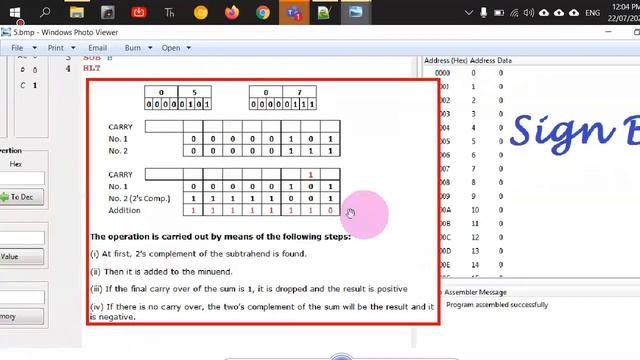Image resolution: width=640 pixels, height=360 pixels.
Task: Launch Google Chrome from the taskbar
Action: tap(263, 13)
